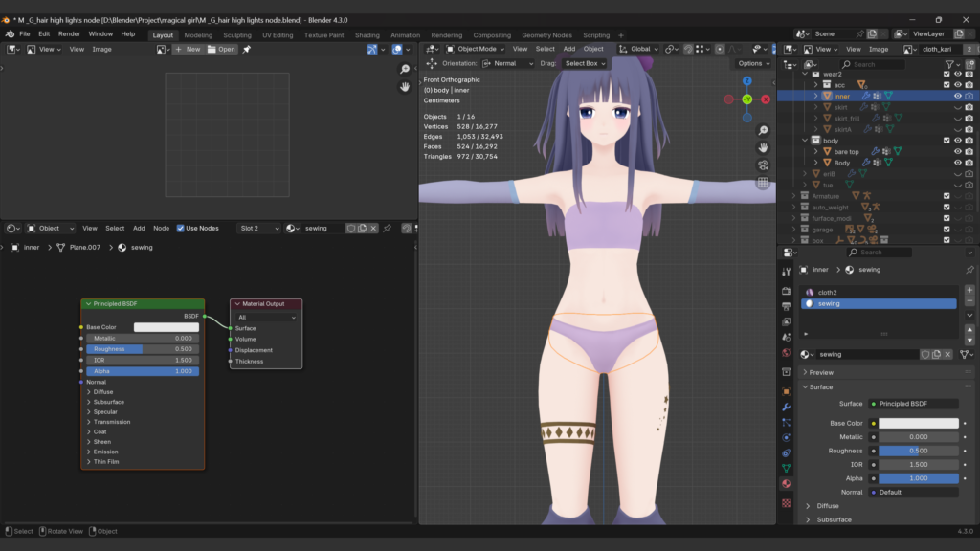Switch to the Sculpting workspace tab

[x=236, y=35]
